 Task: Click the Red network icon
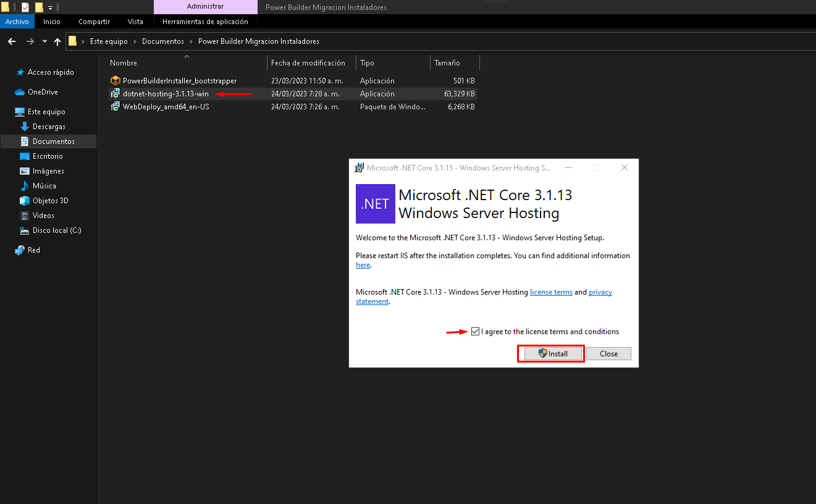20,250
